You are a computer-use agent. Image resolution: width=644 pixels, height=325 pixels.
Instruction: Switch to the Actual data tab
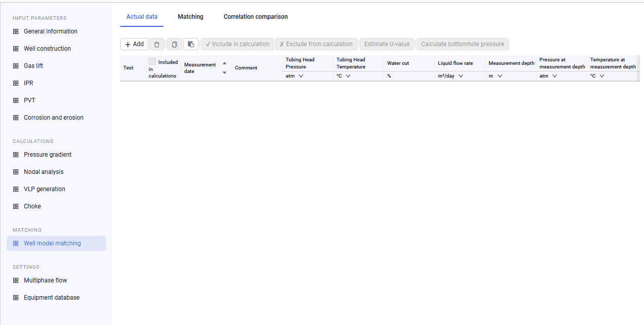coord(142,17)
